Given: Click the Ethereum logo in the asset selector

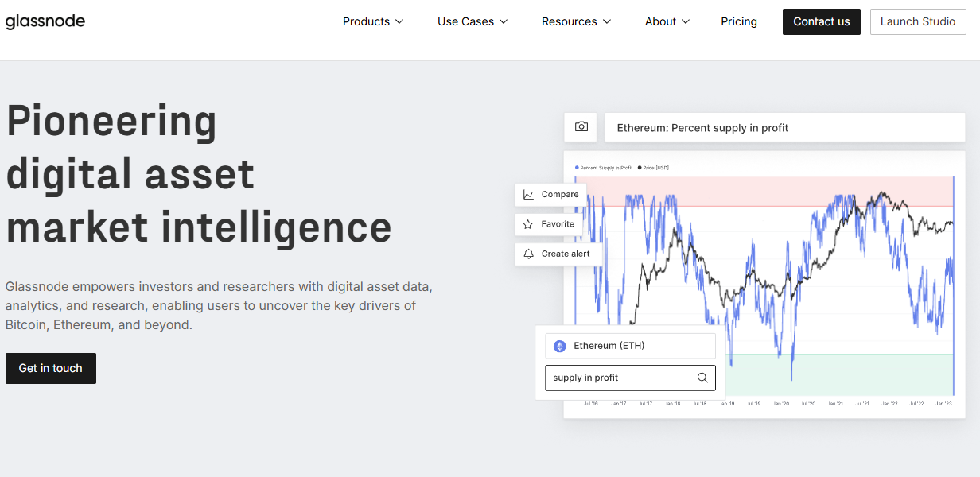Looking at the screenshot, I should pos(559,345).
